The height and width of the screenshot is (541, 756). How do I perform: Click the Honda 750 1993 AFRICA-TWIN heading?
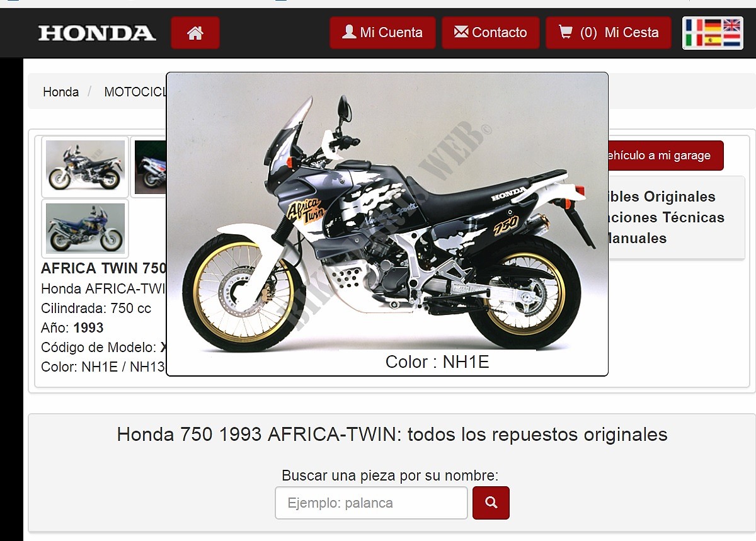(392, 434)
